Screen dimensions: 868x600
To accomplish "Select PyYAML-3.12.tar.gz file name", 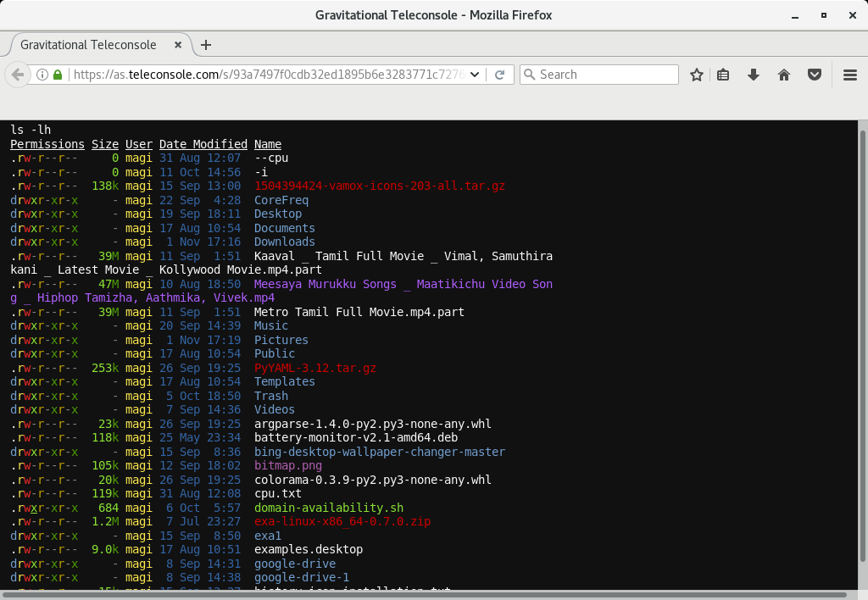I will pos(315,368).
